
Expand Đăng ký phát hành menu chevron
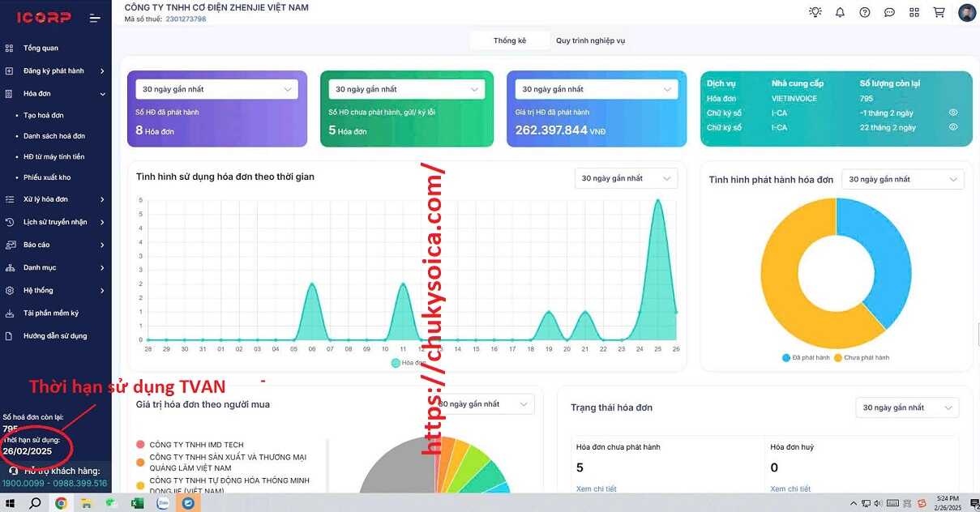coord(103,71)
